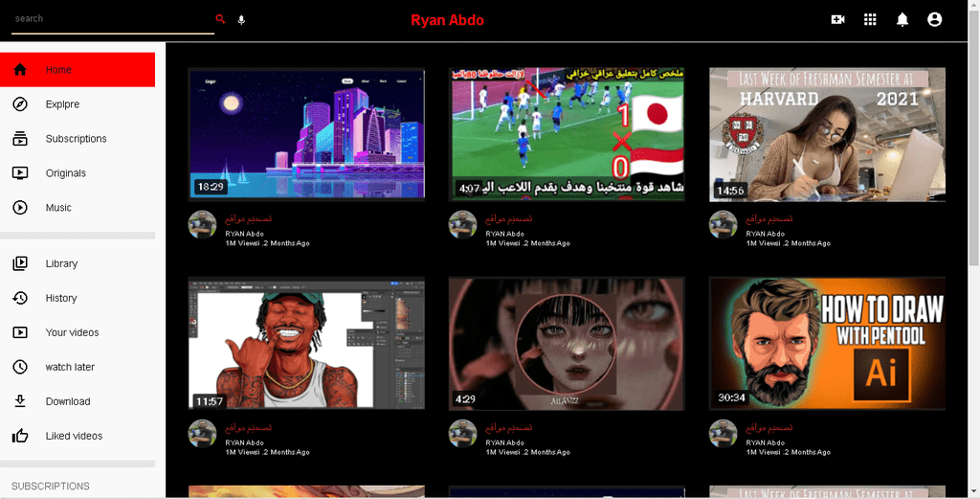Open the user account avatar icon
Image resolution: width=980 pixels, height=499 pixels.
[x=934, y=19]
